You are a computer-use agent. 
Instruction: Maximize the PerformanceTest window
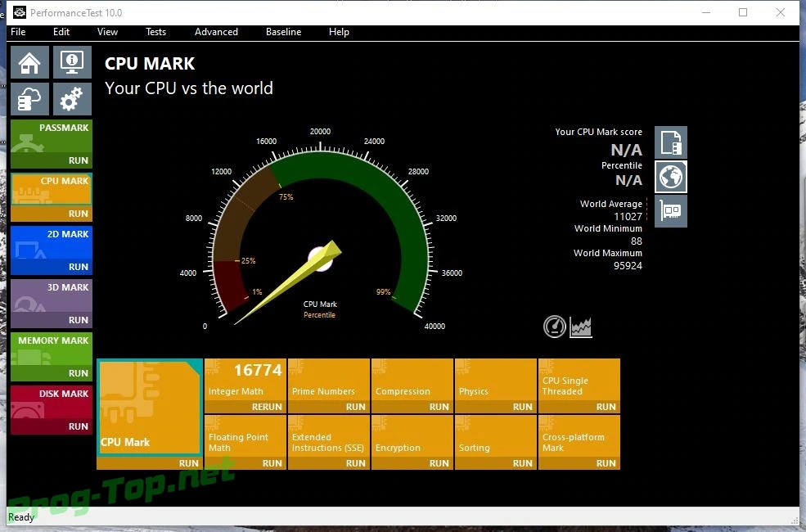point(743,12)
